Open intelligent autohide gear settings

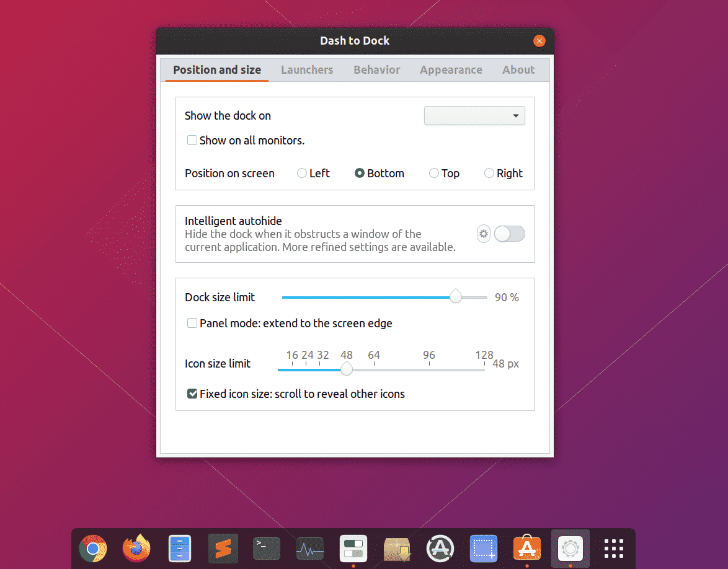pyautogui.click(x=483, y=234)
